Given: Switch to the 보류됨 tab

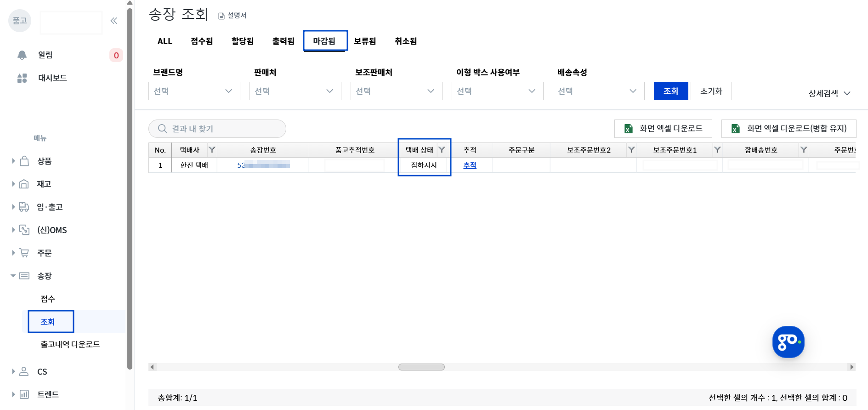Looking at the screenshot, I should (365, 41).
